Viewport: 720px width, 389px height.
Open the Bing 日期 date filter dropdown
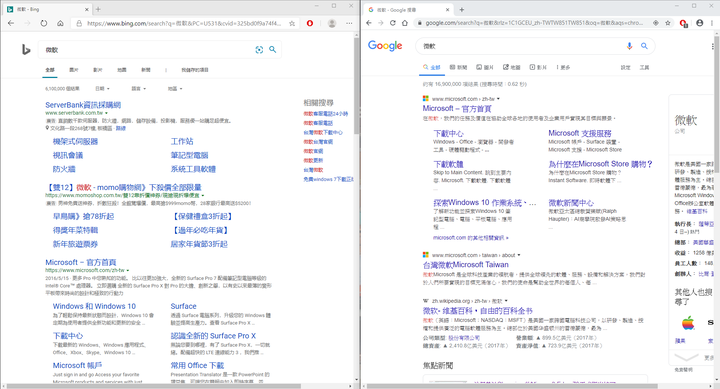click(102, 88)
